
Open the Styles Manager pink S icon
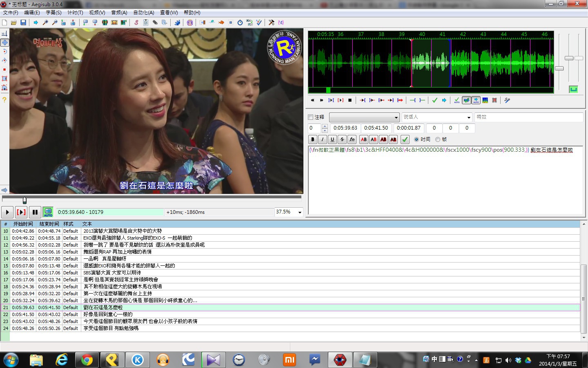pos(136,22)
